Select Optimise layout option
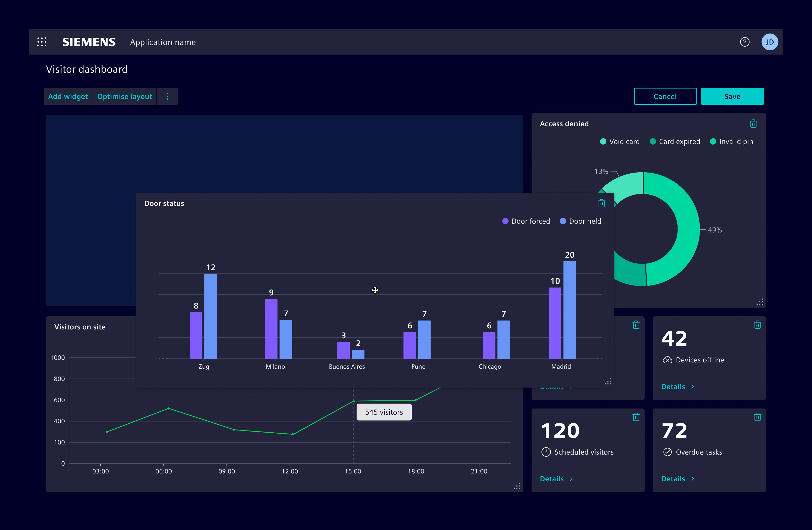This screenshot has height=530, width=812. [x=125, y=96]
